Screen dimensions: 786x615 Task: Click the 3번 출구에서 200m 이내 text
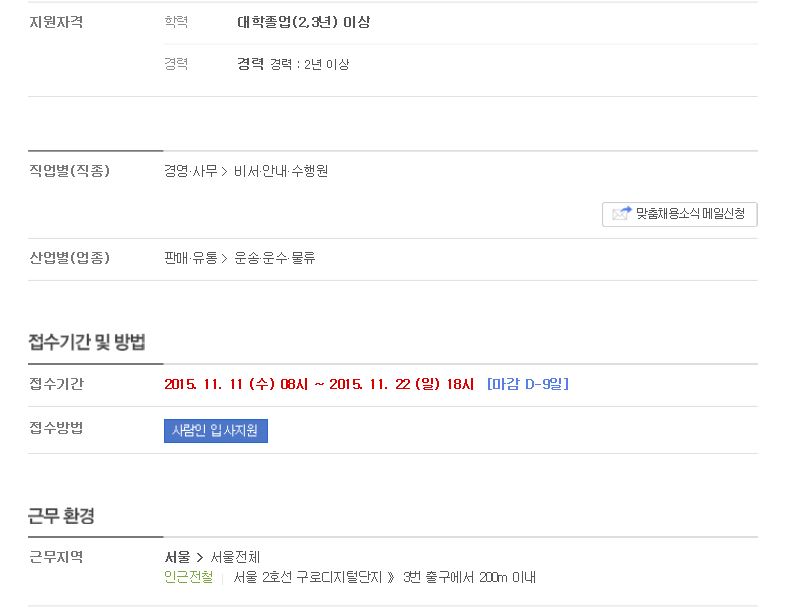point(469,577)
